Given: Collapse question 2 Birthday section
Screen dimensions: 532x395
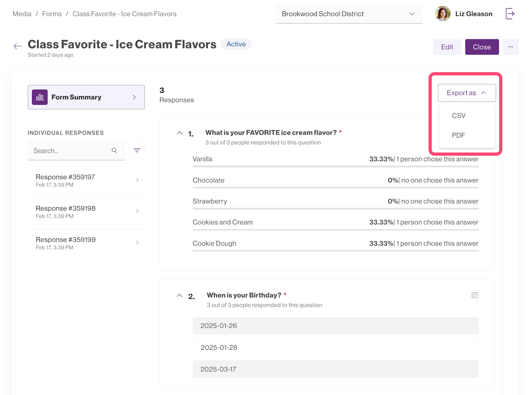Looking at the screenshot, I should [179, 295].
